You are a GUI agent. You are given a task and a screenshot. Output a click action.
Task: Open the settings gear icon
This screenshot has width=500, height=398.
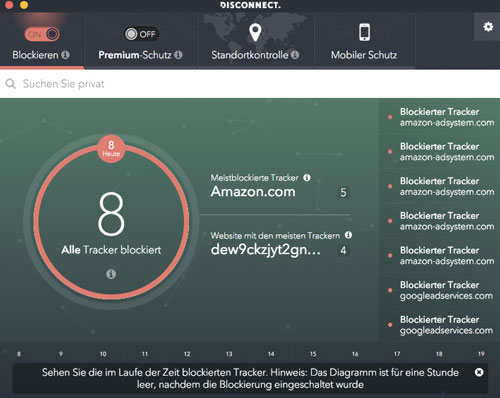pyautogui.click(x=488, y=27)
